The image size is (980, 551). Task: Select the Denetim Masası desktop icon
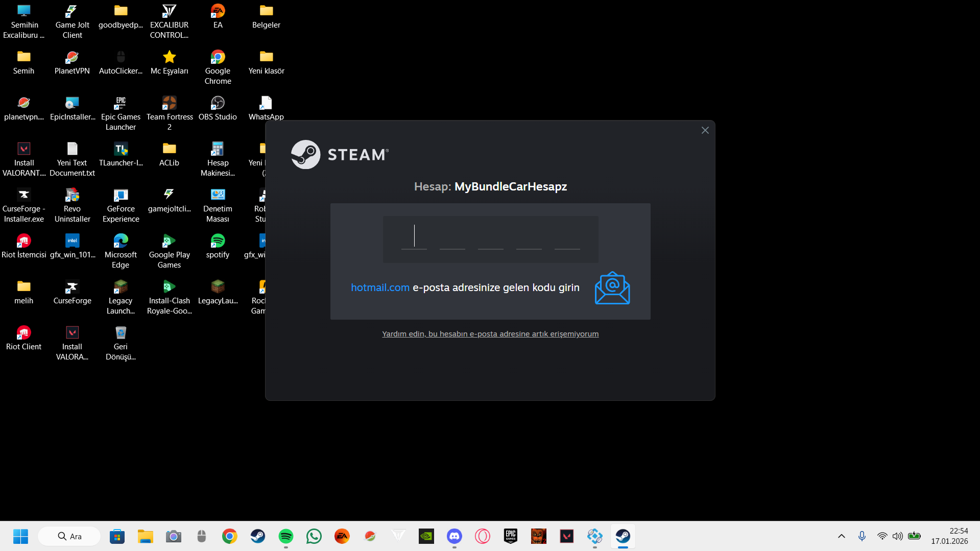pyautogui.click(x=218, y=205)
